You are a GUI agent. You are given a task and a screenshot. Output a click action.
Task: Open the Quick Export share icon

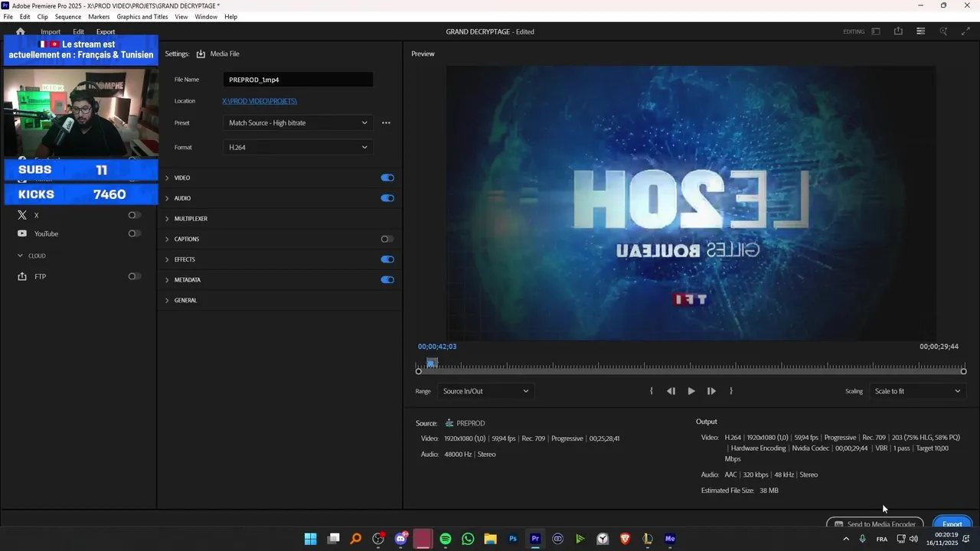(898, 31)
